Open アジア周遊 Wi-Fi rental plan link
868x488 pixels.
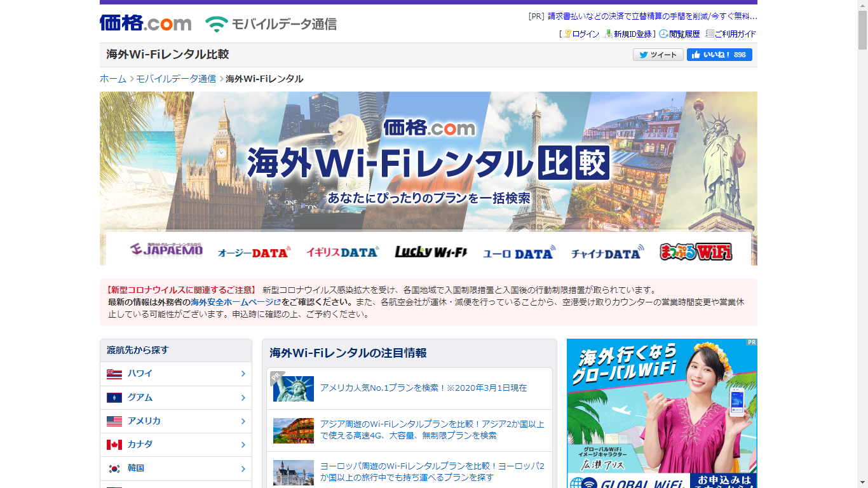tap(432, 430)
